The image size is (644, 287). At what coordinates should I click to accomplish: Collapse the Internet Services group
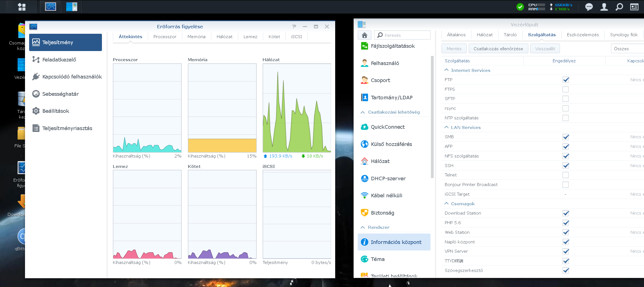[x=446, y=70]
